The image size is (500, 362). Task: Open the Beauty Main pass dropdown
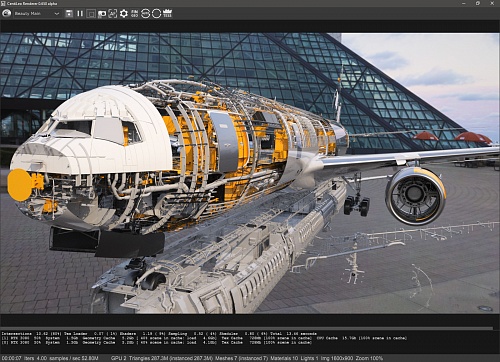point(36,14)
